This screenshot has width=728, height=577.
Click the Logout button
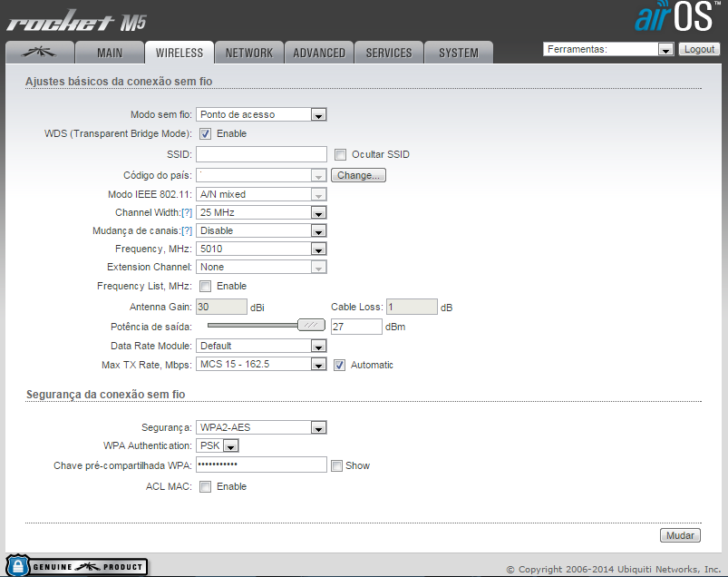[x=699, y=49]
